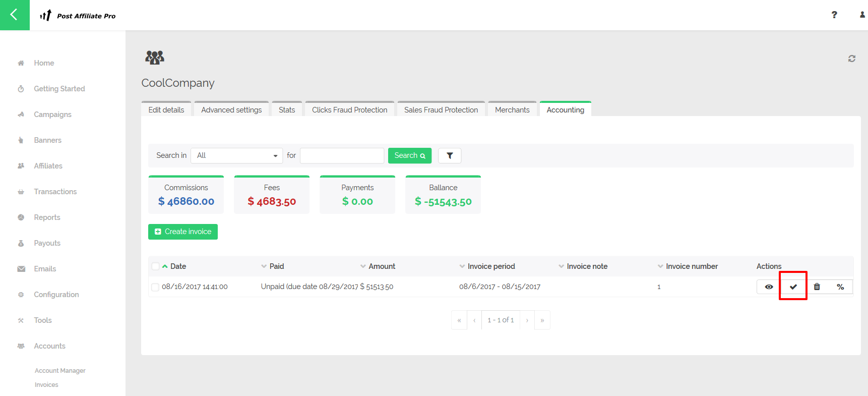Viewport: 868px width, 396px height.
Task: Expand the Paid column dropdown arrow
Action: pyautogui.click(x=264, y=266)
